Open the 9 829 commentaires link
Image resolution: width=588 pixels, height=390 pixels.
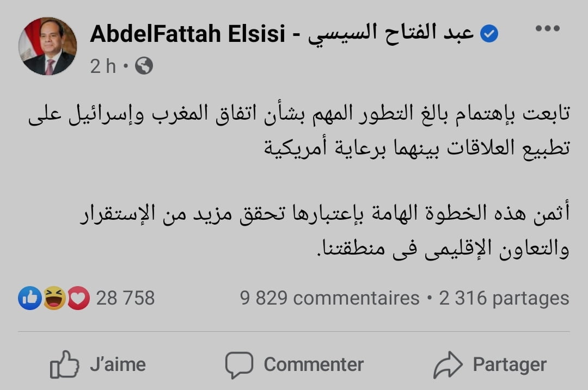[329, 298]
